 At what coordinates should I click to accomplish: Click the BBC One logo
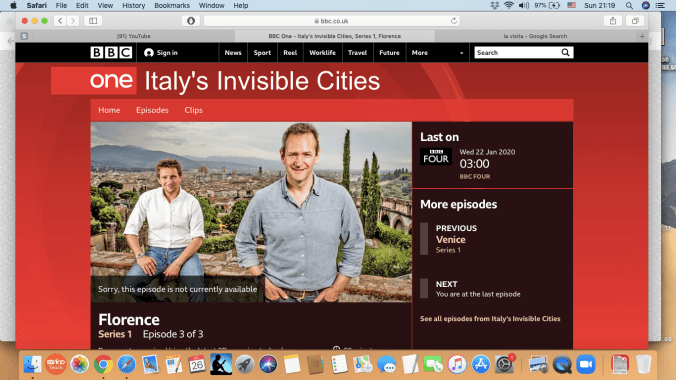pos(94,81)
